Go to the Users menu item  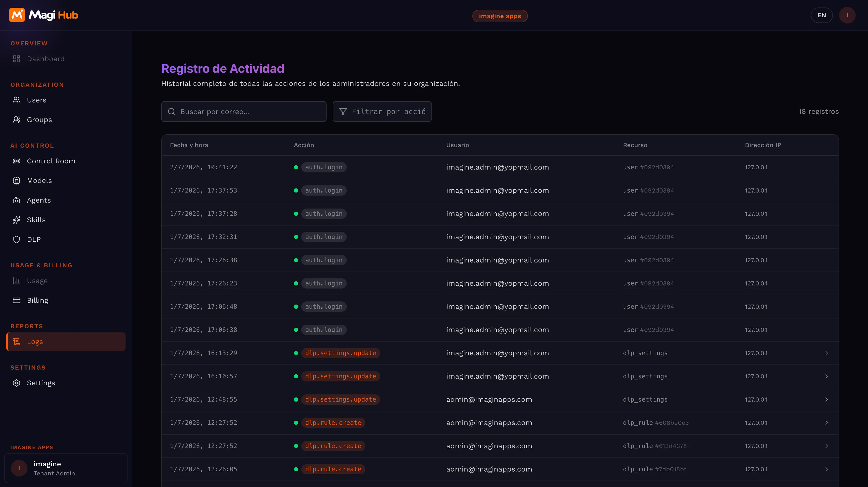(x=66, y=100)
